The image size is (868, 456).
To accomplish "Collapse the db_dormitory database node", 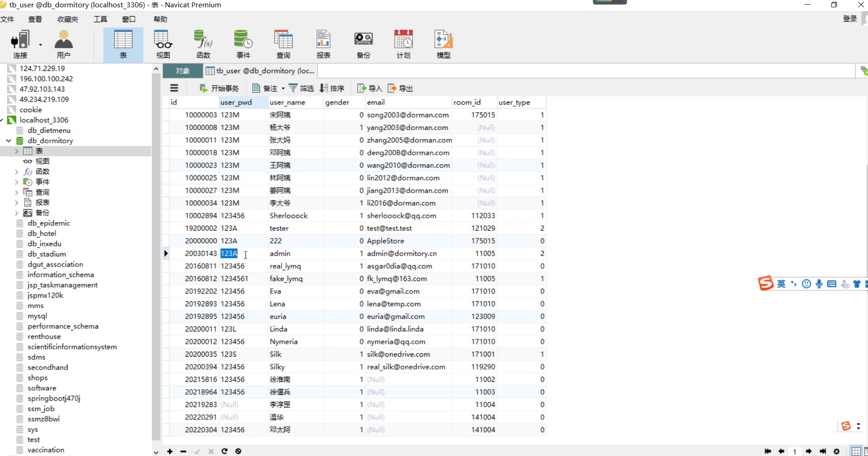I will [8, 141].
